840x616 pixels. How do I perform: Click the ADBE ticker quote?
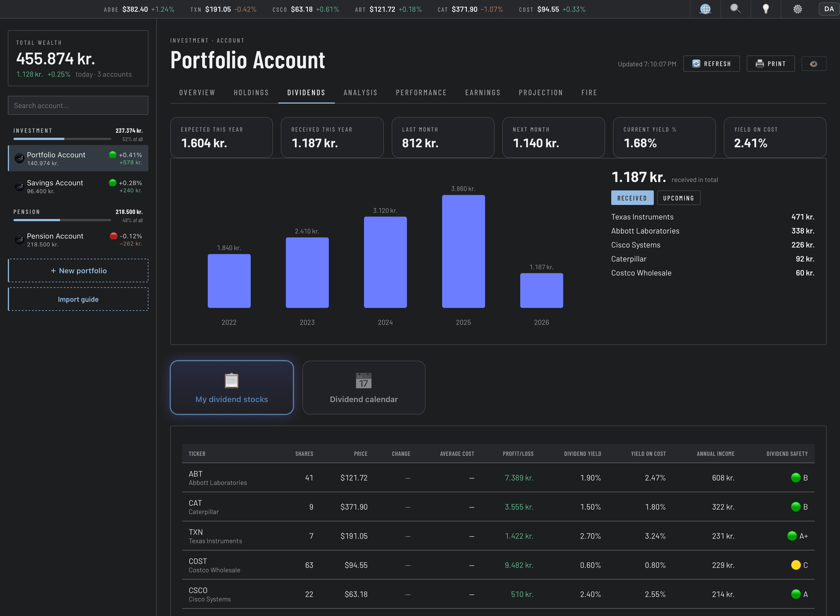point(139,9)
